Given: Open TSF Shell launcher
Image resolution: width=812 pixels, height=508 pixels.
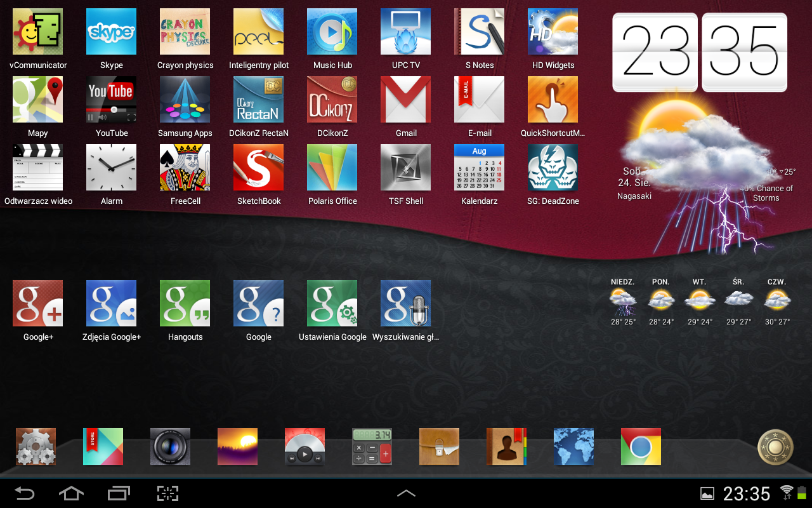Looking at the screenshot, I should [406, 168].
